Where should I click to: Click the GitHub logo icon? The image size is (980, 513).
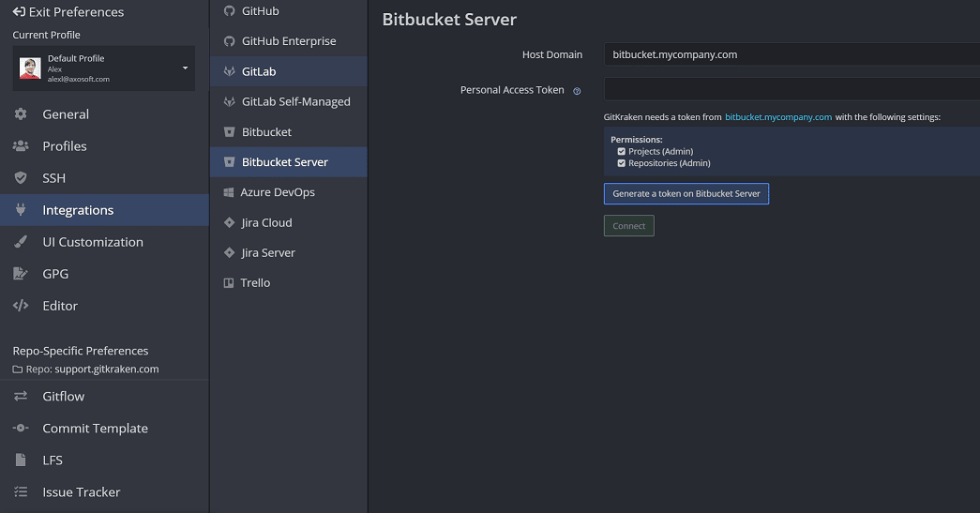(x=229, y=11)
